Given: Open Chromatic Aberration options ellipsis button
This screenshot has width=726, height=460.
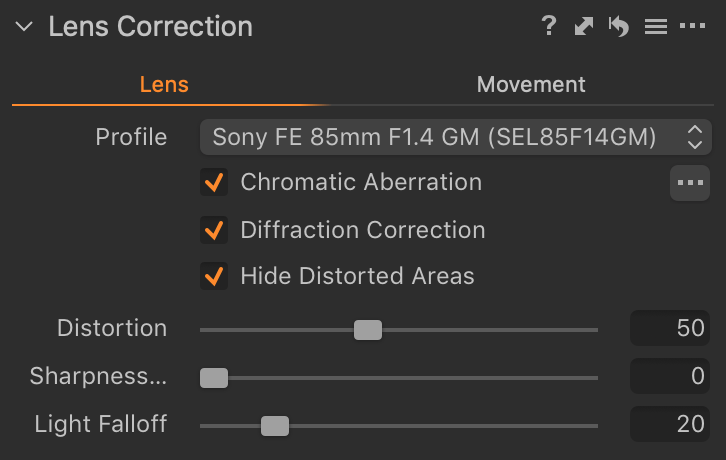Looking at the screenshot, I should click(690, 183).
